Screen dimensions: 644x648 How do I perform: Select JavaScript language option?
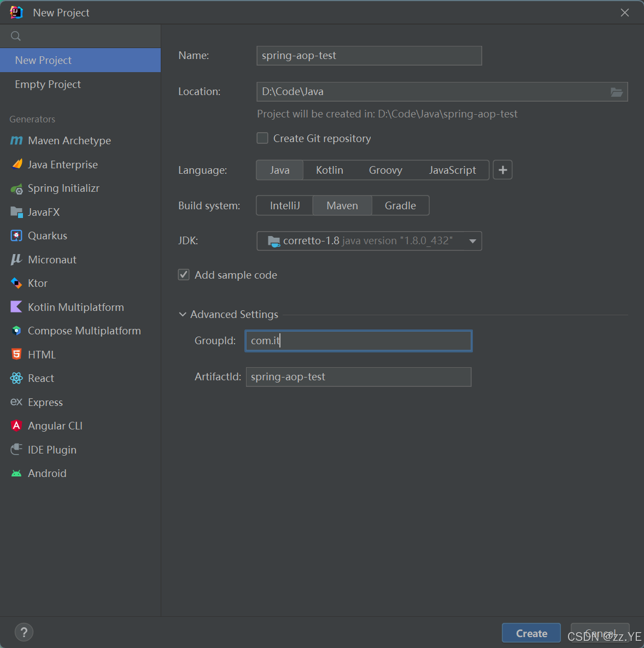452,170
